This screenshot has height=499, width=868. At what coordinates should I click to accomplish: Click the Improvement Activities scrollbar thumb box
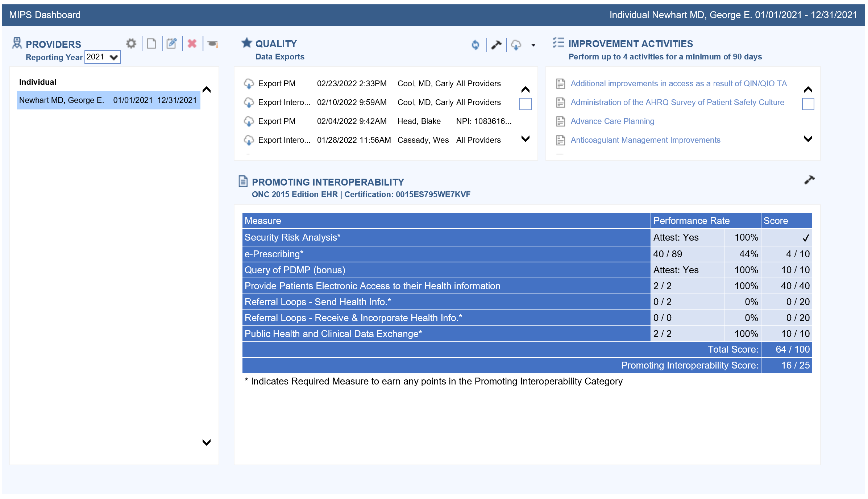pos(808,104)
